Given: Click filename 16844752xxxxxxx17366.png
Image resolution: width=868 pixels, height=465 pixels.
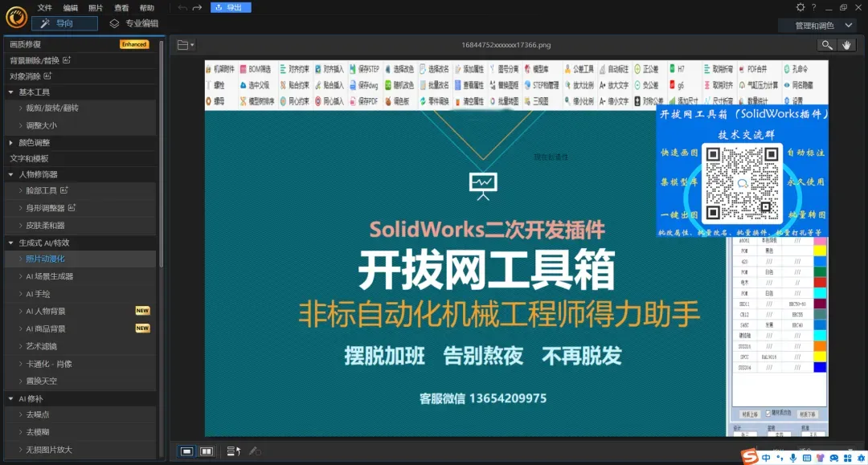Looking at the screenshot, I should 506,45.
